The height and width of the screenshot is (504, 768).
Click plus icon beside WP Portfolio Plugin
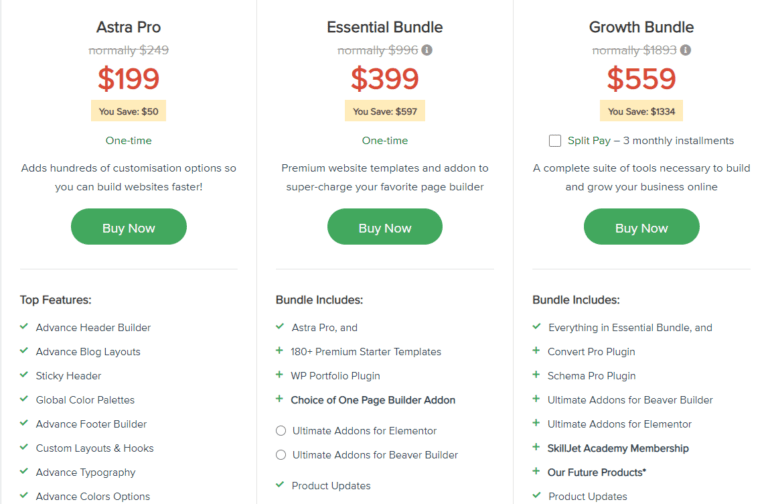[x=280, y=376]
